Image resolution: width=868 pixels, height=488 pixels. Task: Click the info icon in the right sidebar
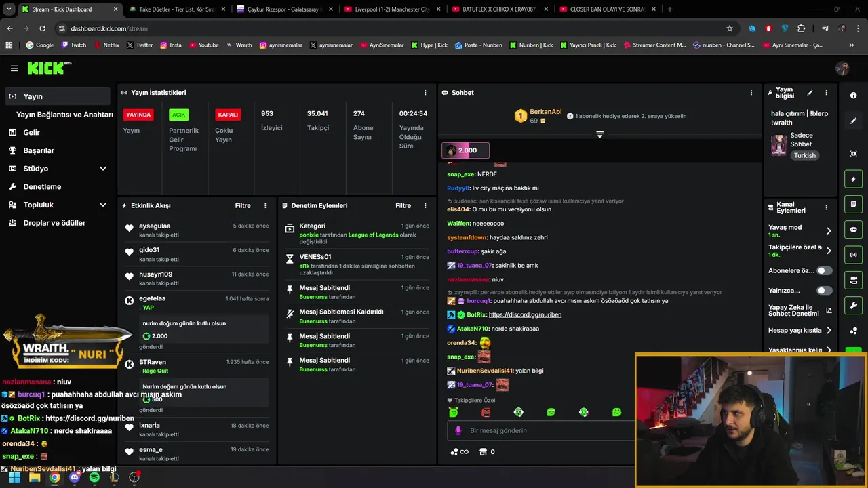click(x=854, y=96)
